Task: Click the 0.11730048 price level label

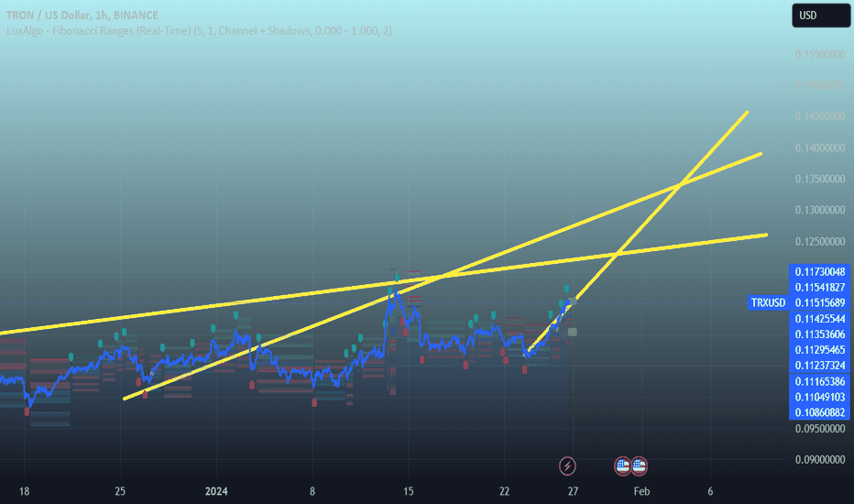Action: coord(820,272)
